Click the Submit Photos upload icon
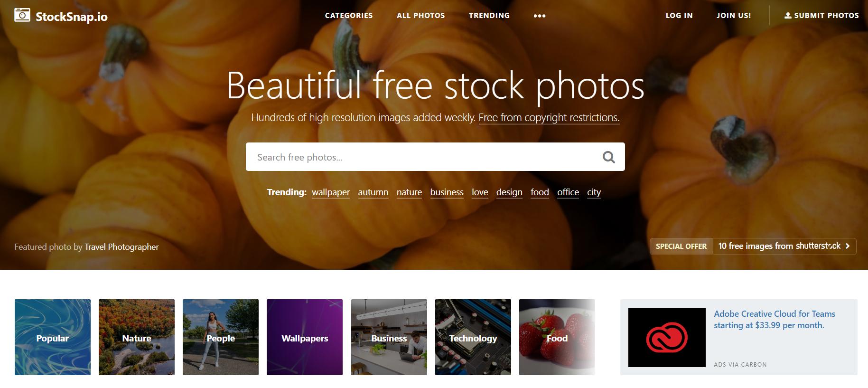Viewport: 868px width, 388px height. click(x=788, y=15)
